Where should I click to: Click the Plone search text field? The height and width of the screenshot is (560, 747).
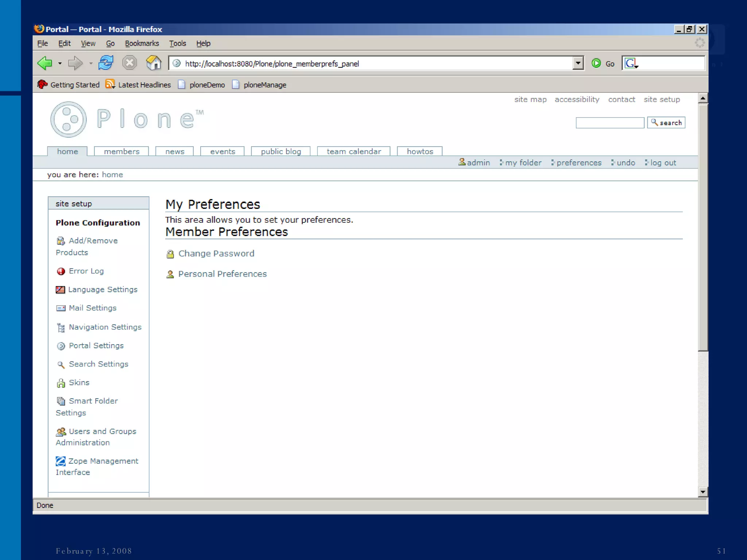[x=609, y=123]
